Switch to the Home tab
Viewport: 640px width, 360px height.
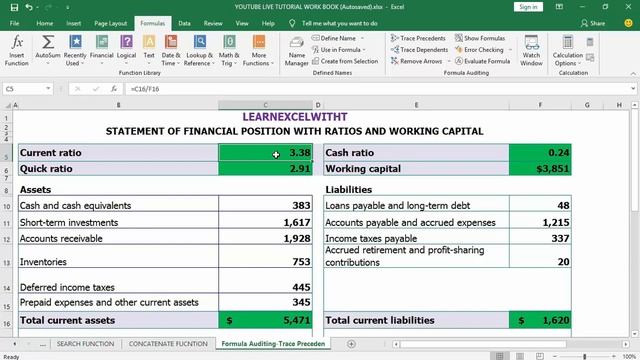(44, 23)
